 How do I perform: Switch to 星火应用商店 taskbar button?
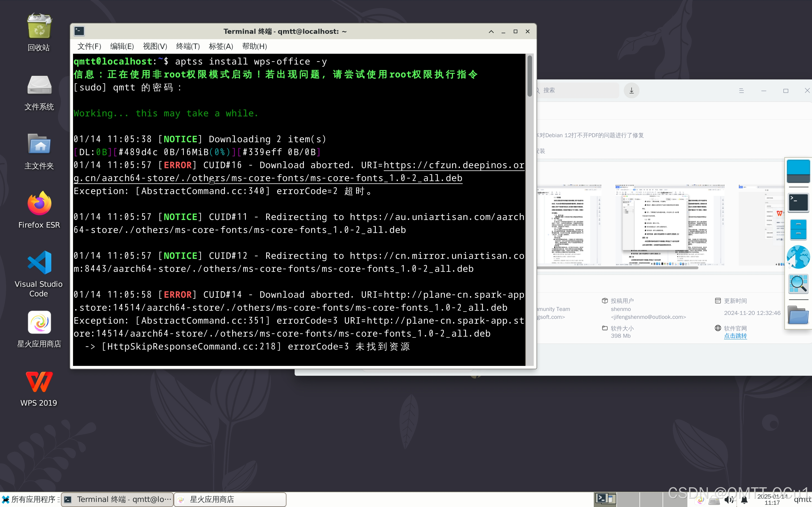(x=230, y=499)
